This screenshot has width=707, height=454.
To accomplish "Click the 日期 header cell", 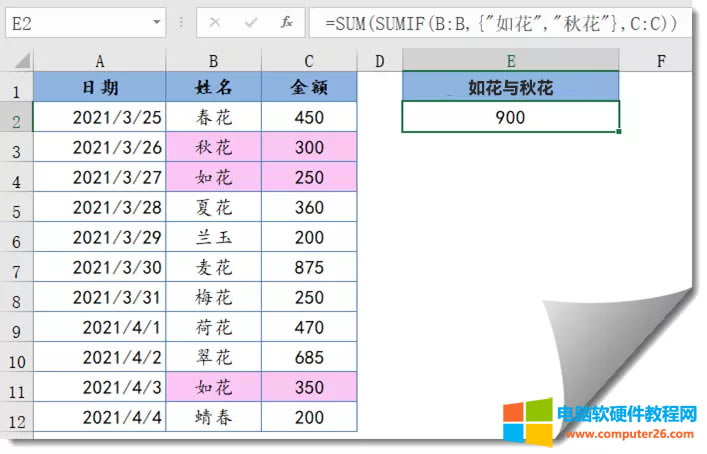I will 100,88.
